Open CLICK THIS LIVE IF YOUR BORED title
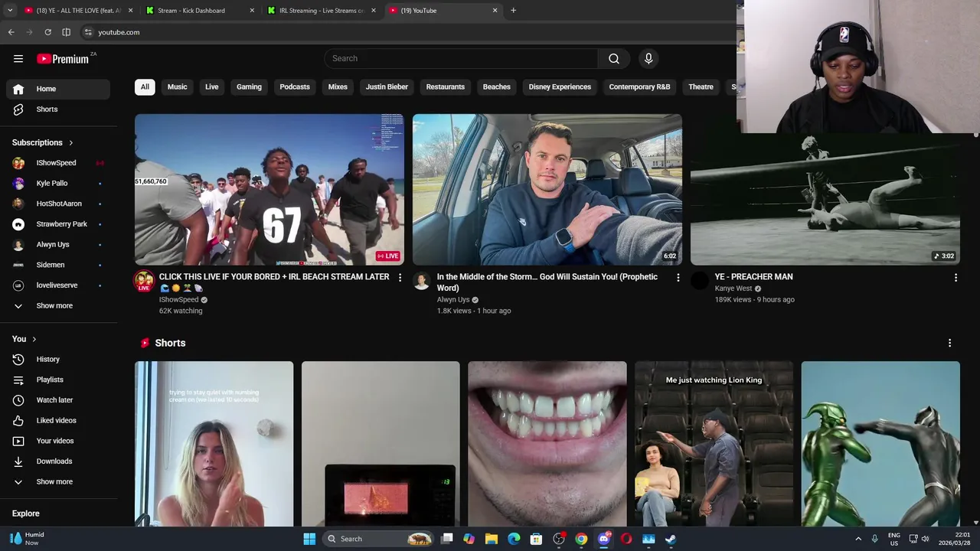This screenshot has height=551, width=980. (x=274, y=282)
